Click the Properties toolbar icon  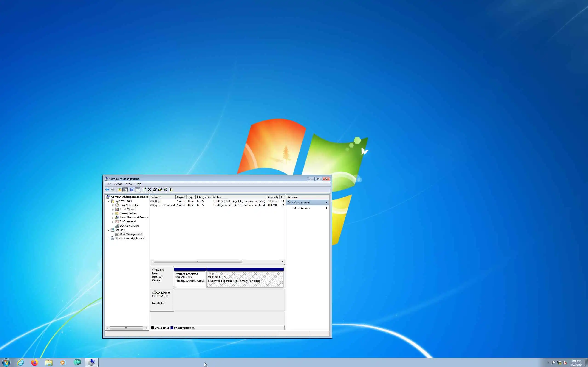pyautogui.click(x=155, y=189)
